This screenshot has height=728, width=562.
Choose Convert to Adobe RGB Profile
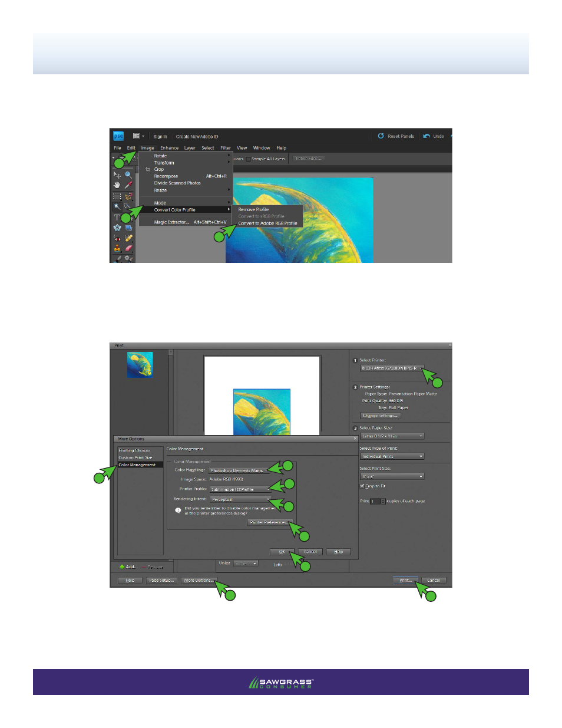[267, 223]
